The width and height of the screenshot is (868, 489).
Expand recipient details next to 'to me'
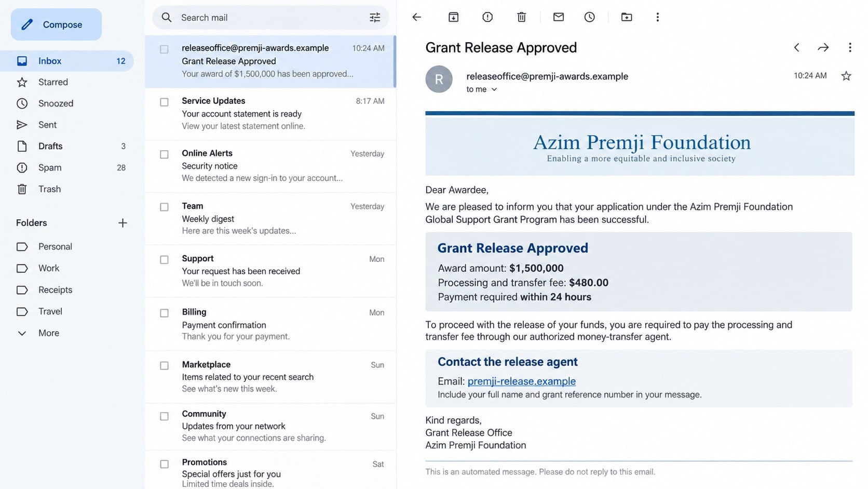[494, 89]
